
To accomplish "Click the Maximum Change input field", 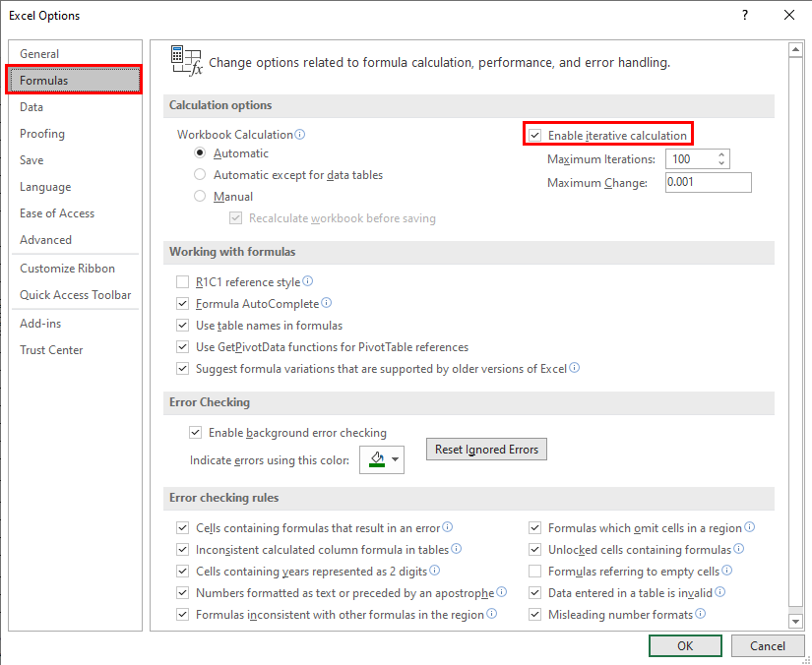I will tap(709, 182).
